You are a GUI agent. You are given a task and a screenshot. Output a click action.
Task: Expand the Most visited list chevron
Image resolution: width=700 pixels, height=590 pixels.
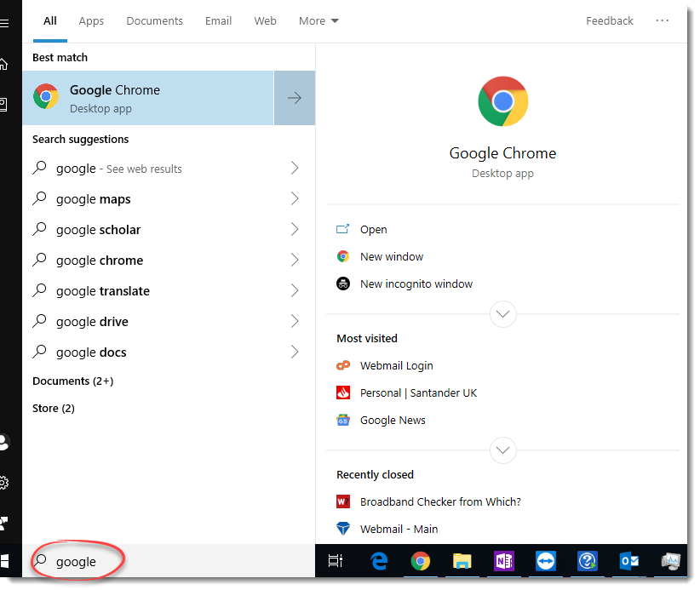502,450
